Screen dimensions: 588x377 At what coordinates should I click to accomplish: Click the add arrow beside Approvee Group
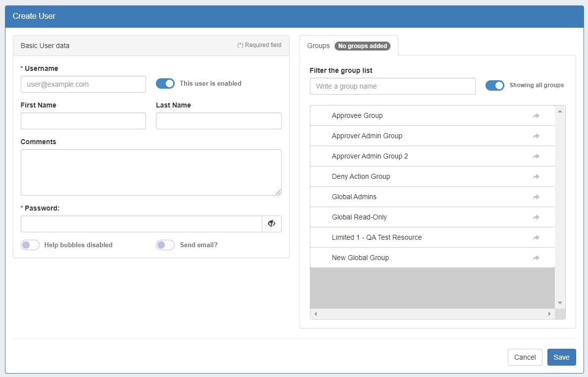click(536, 116)
